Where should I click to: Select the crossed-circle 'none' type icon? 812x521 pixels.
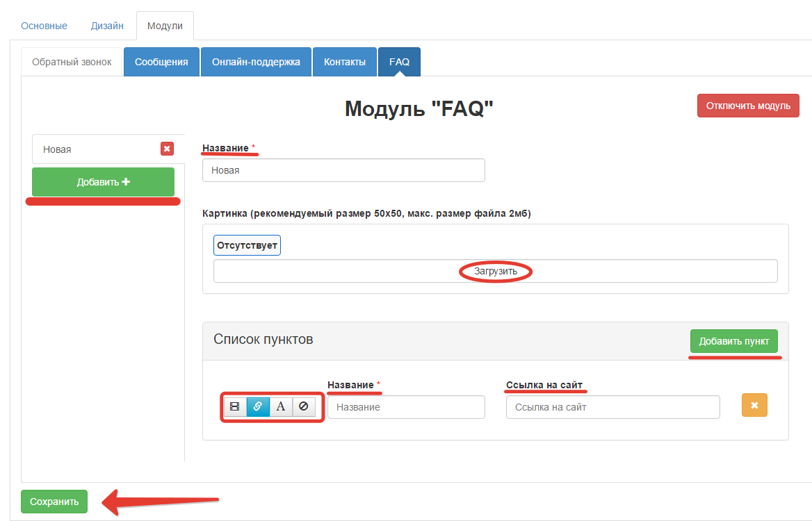[x=304, y=406]
